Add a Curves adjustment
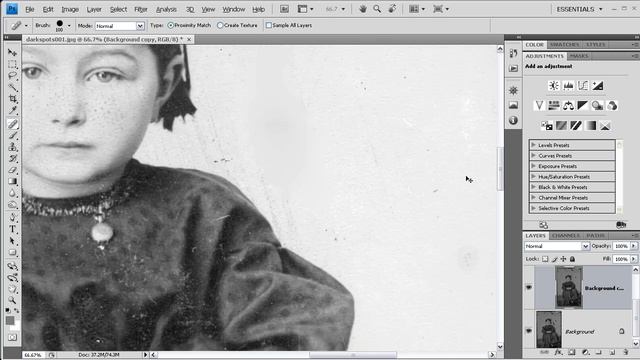 pos(583,86)
